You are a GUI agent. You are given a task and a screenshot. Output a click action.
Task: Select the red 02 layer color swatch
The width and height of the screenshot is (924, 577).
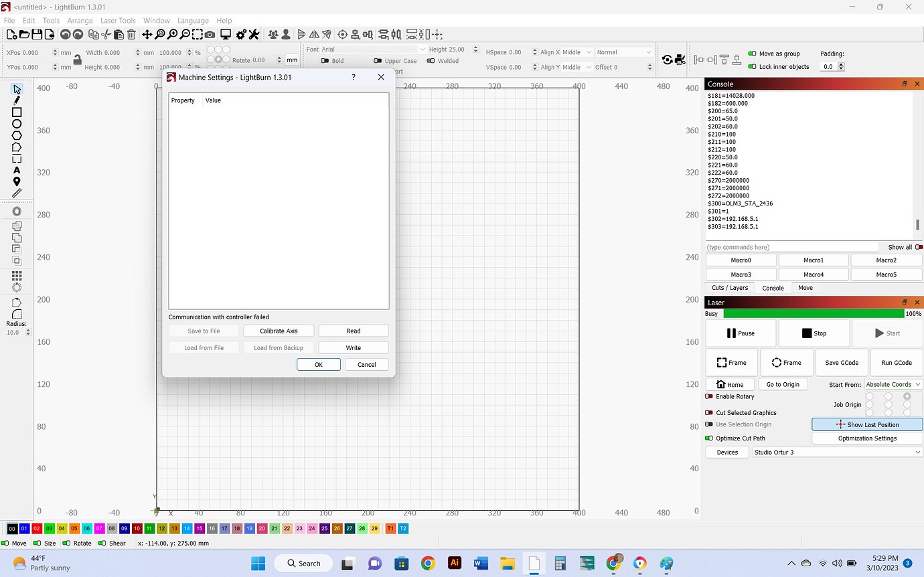37,529
